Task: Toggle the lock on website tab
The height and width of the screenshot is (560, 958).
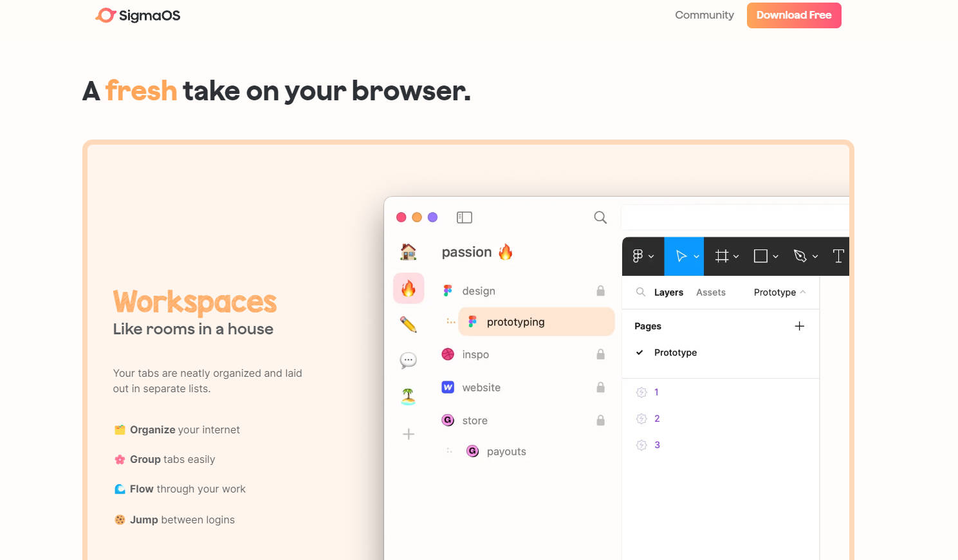Action: pos(600,387)
